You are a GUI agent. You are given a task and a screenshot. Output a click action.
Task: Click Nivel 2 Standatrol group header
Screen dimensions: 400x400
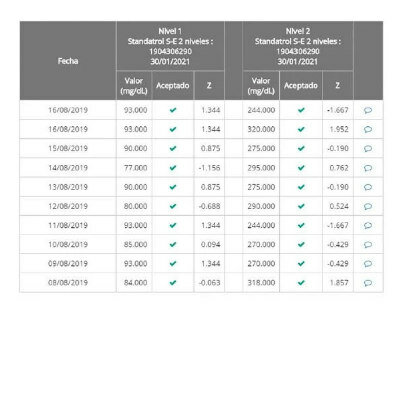[x=298, y=46]
